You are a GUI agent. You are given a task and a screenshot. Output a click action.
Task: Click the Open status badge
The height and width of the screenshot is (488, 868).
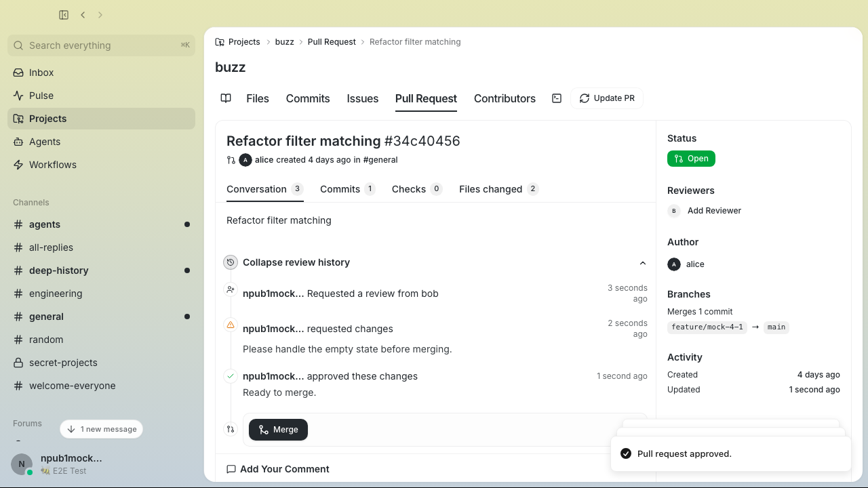pyautogui.click(x=691, y=159)
